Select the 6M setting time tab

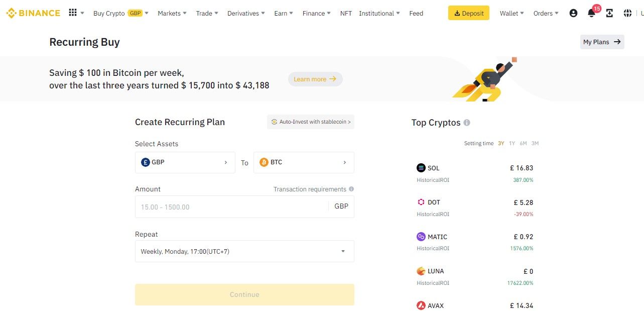coord(524,144)
